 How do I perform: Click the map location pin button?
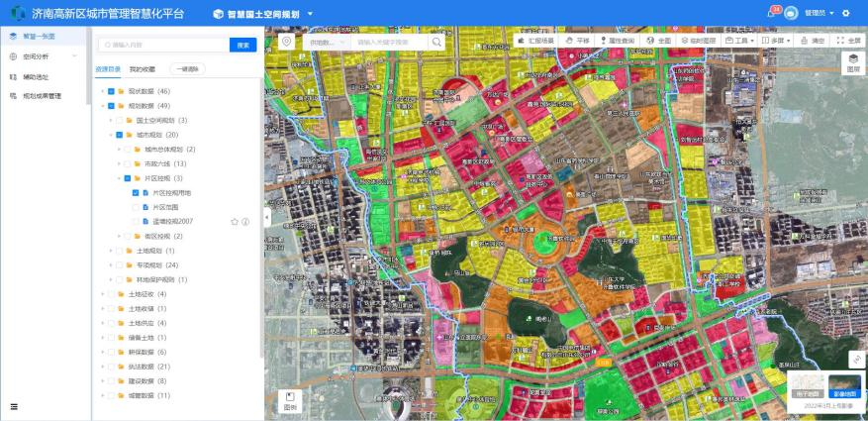tap(286, 42)
